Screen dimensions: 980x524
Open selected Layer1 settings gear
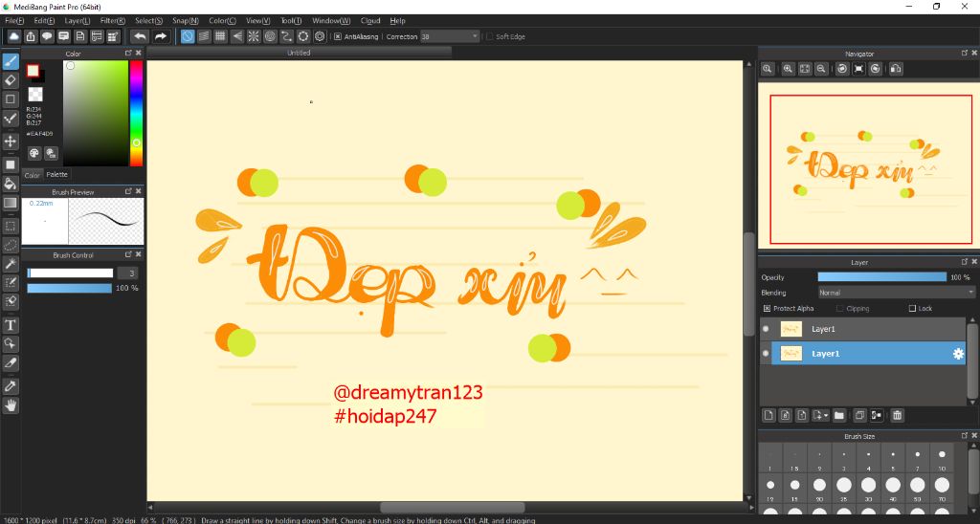coord(958,354)
